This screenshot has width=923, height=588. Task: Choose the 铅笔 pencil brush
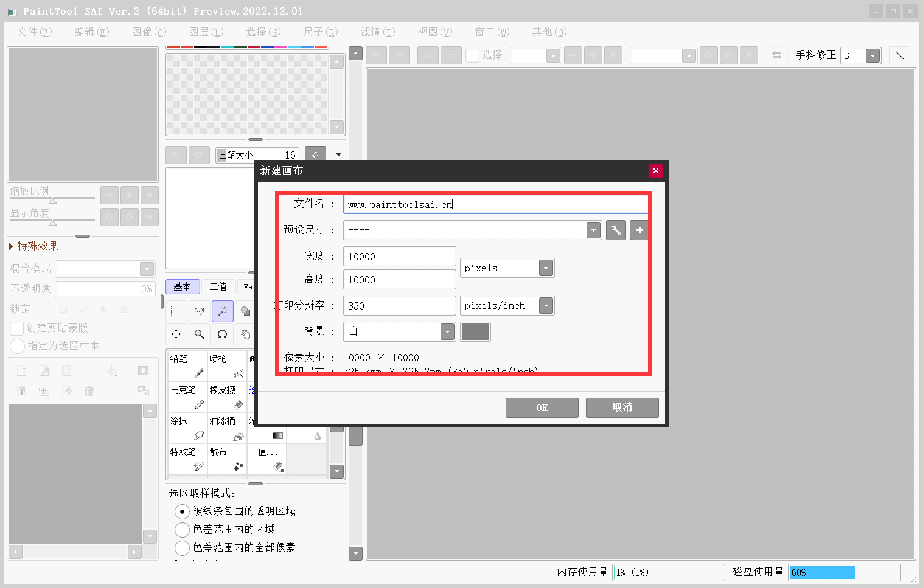click(187, 366)
